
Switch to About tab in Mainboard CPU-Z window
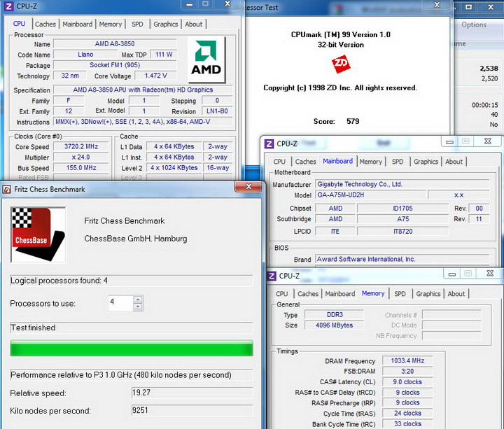click(454, 162)
